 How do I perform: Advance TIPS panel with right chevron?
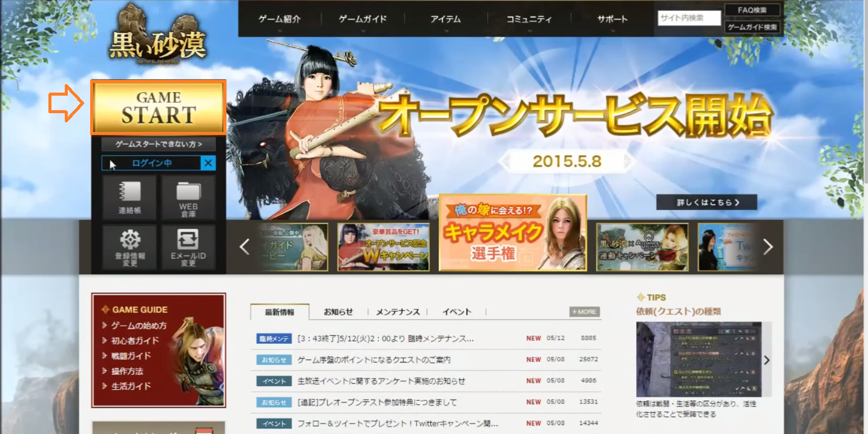[x=766, y=360]
